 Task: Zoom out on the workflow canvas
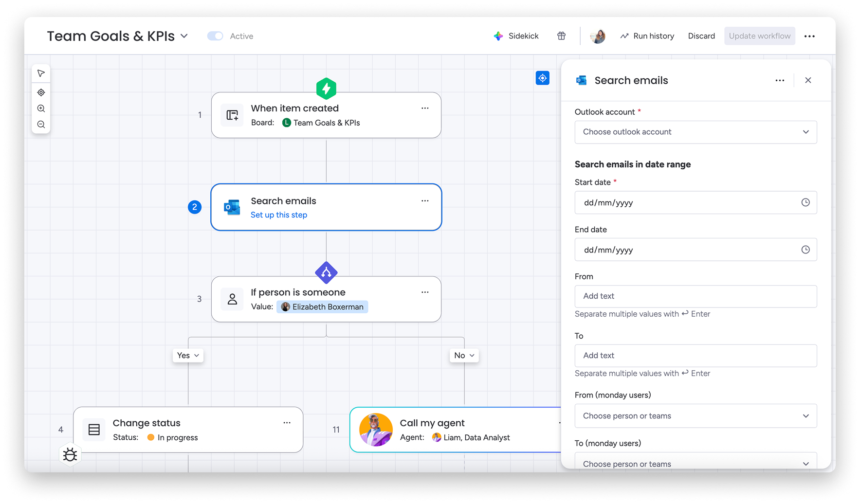[x=41, y=125]
